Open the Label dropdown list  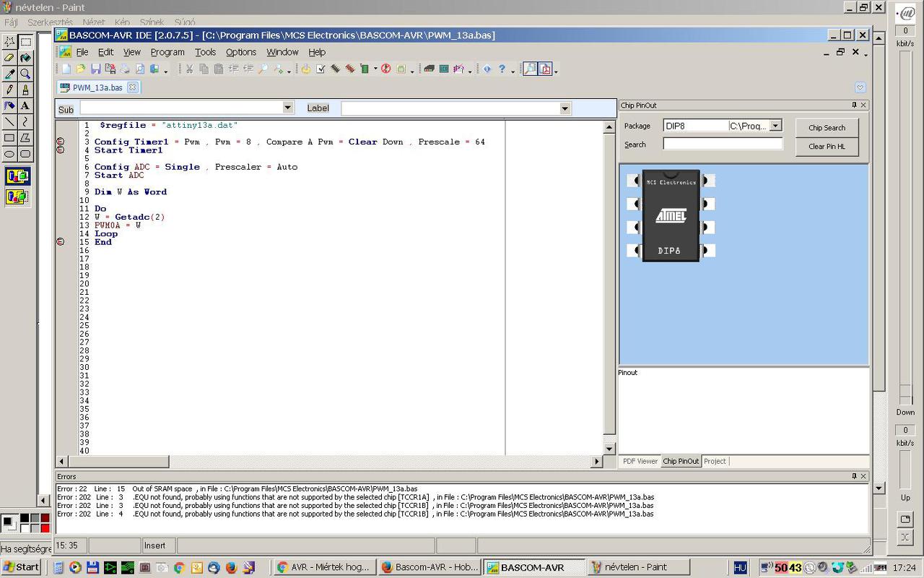tap(565, 108)
